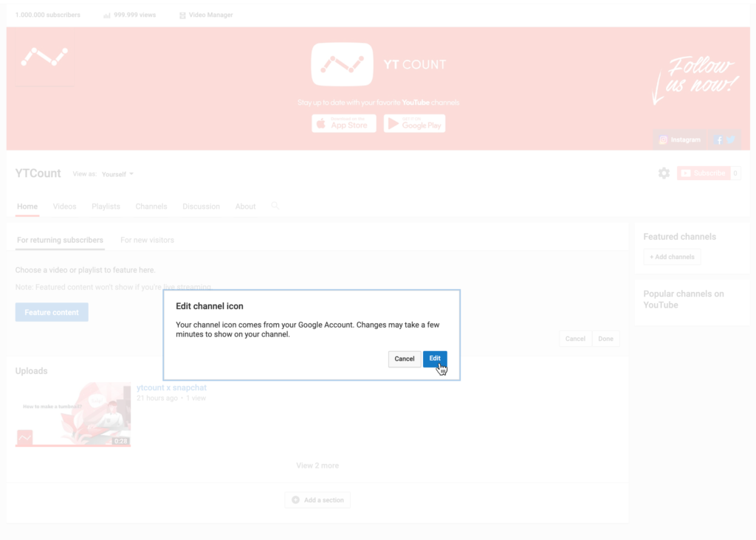Click the Facebook icon on the banner
The image size is (756, 540).
(x=718, y=140)
